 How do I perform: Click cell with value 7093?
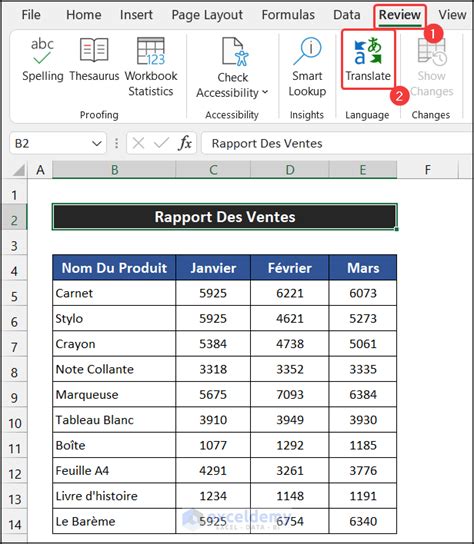[290, 394]
